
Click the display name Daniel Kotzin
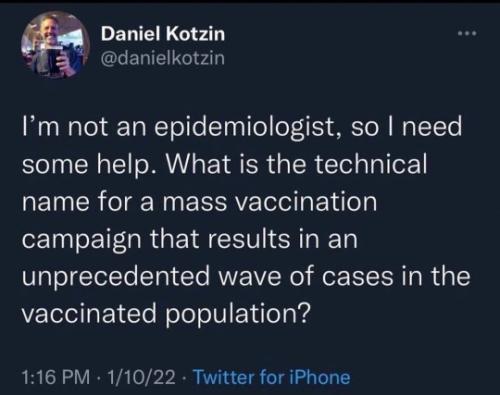(x=163, y=34)
